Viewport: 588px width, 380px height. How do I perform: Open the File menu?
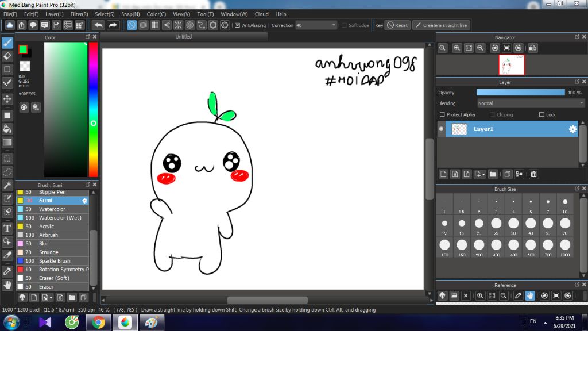point(10,14)
